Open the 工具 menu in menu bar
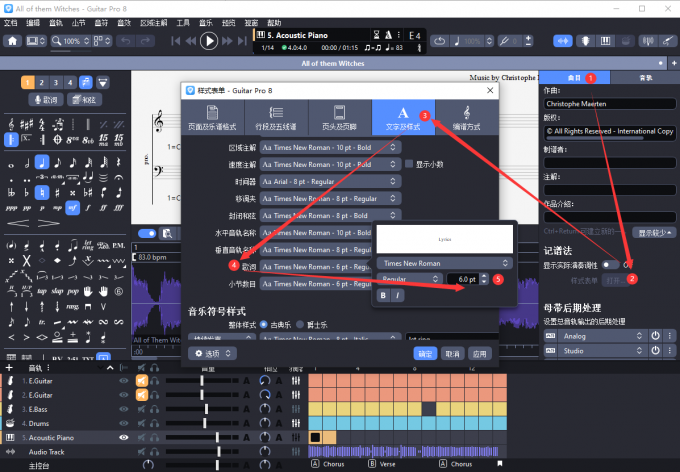Image resolution: width=680 pixels, height=472 pixels. click(x=182, y=21)
